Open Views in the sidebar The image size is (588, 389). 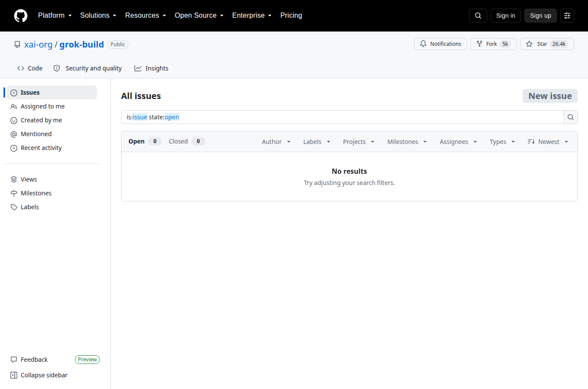[52, 179]
